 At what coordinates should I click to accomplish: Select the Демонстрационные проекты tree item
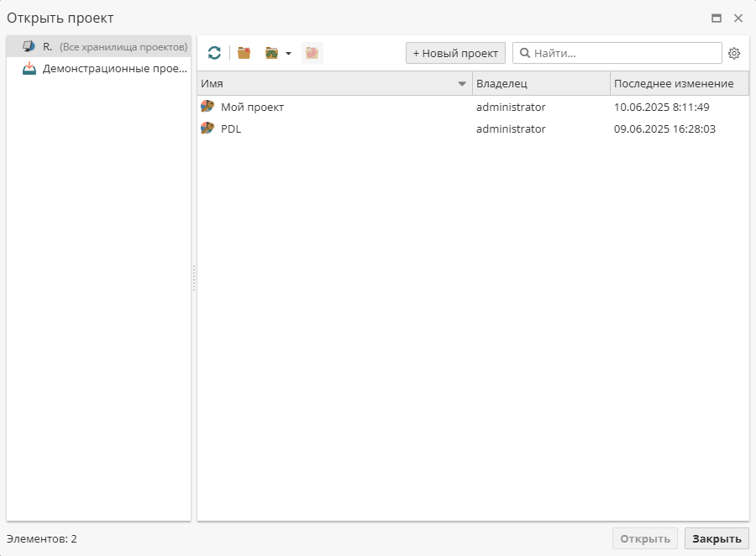[x=99, y=69]
